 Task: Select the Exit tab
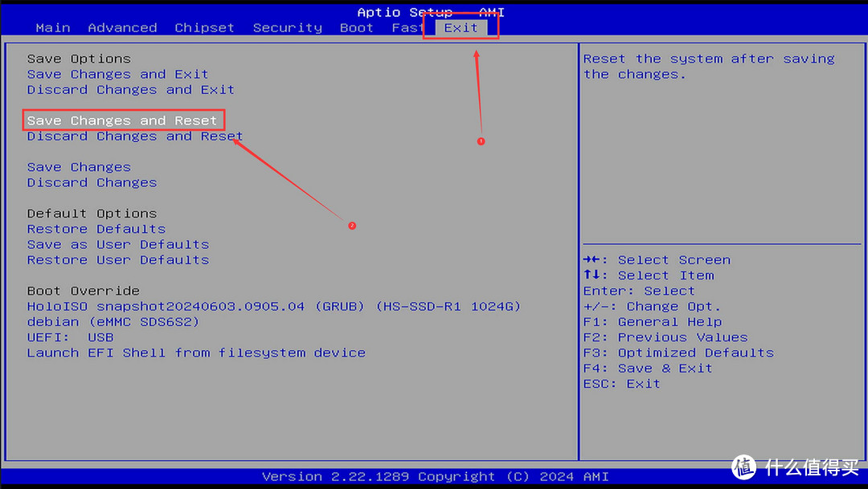461,27
